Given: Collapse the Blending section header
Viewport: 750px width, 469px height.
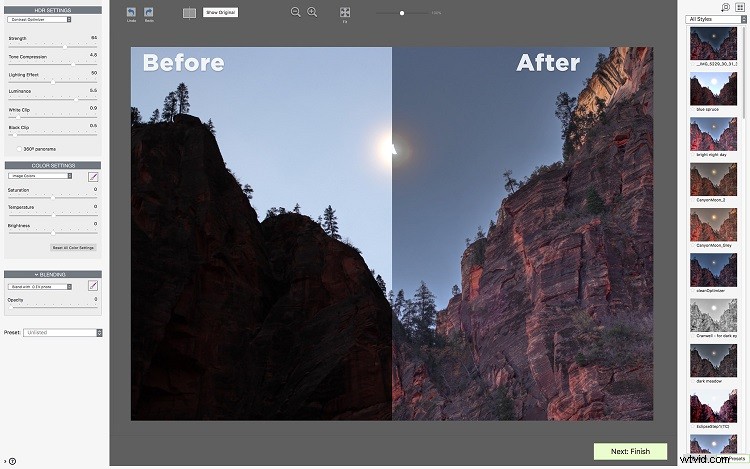Looking at the screenshot, I should (x=53, y=274).
